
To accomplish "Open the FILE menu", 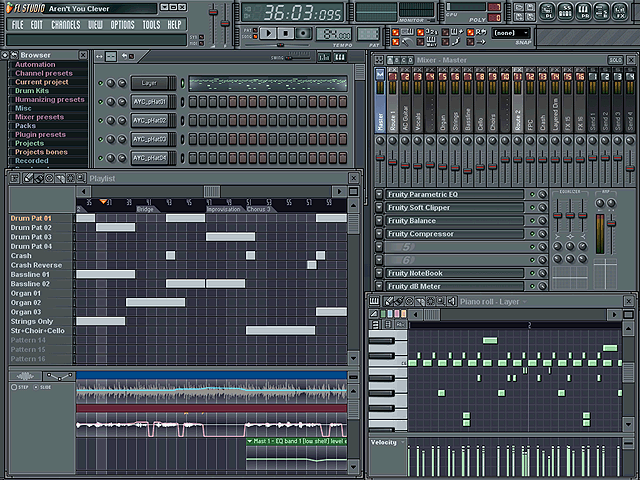I will [x=18, y=25].
